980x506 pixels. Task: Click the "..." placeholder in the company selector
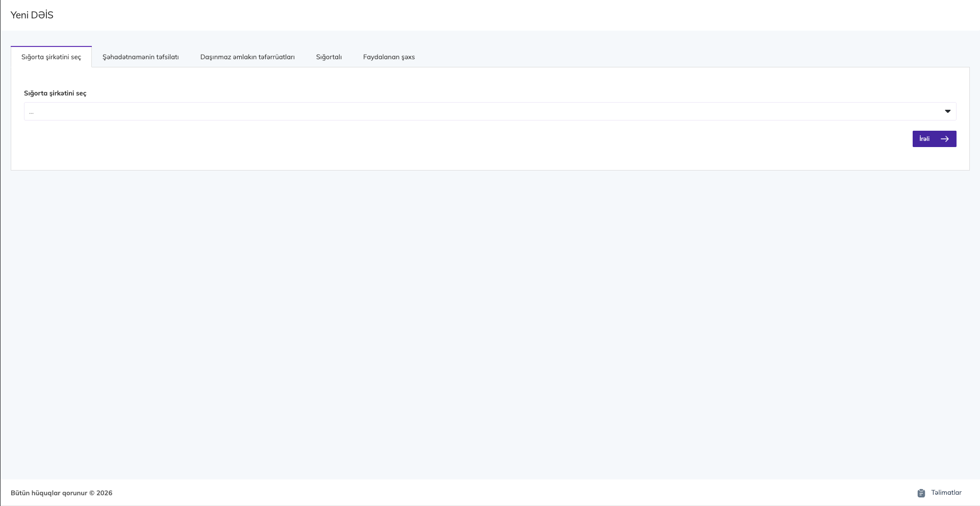pos(32,112)
